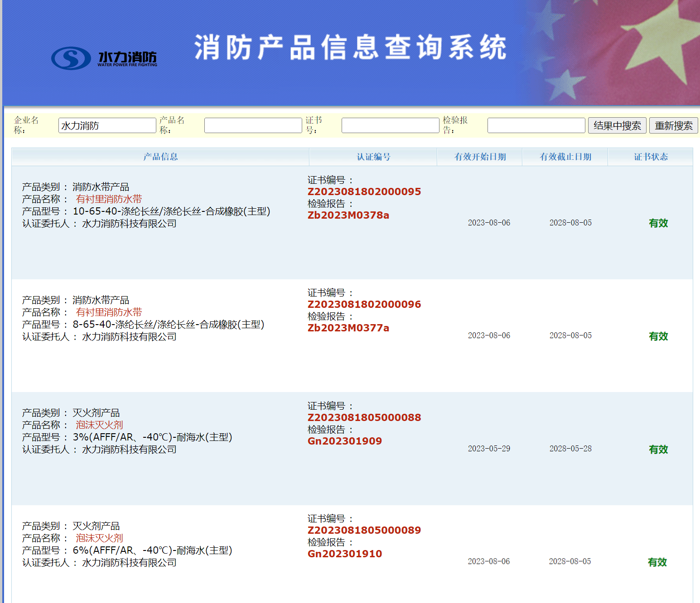
Task: Open inspection report Gn202301910
Action: click(345, 554)
